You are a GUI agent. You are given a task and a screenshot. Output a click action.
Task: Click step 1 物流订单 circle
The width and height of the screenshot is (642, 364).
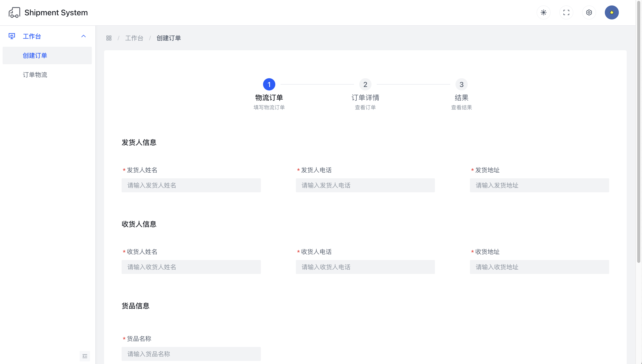click(269, 85)
